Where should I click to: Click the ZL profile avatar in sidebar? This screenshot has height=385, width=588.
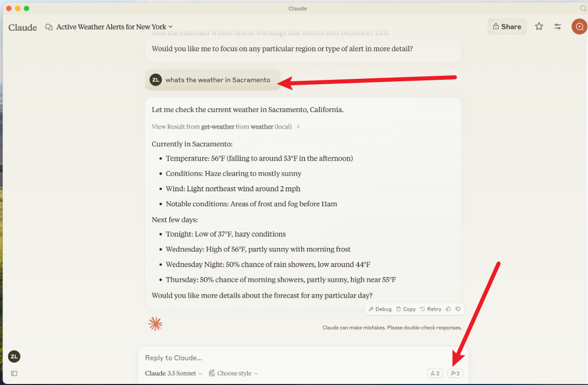pyautogui.click(x=14, y=356)
